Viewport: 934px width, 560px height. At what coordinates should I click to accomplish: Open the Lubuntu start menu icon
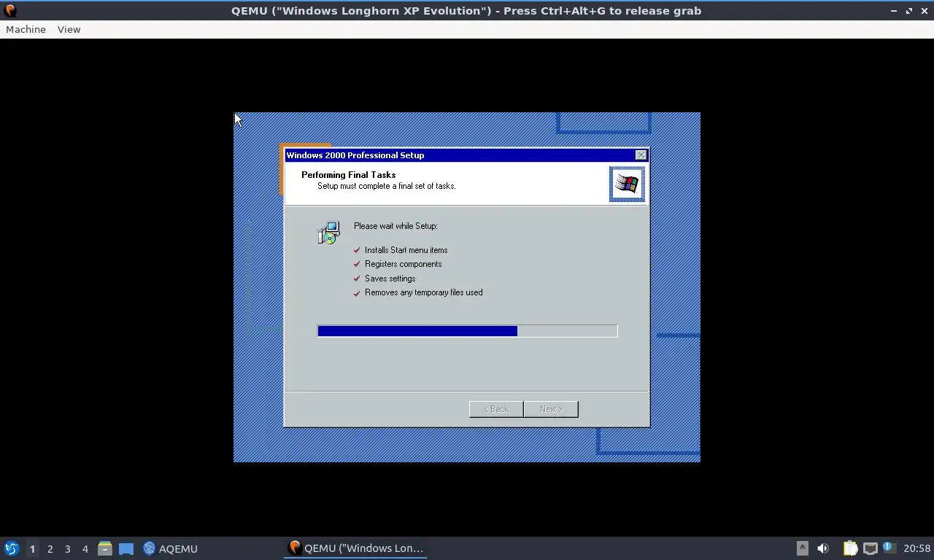pos(11,548)
